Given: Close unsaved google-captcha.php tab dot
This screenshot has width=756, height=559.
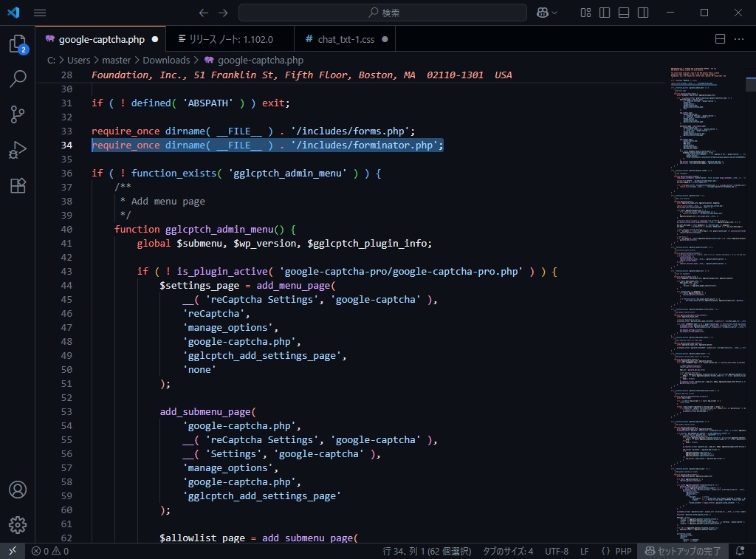Looking at the screenshot, I should point(155,39).
